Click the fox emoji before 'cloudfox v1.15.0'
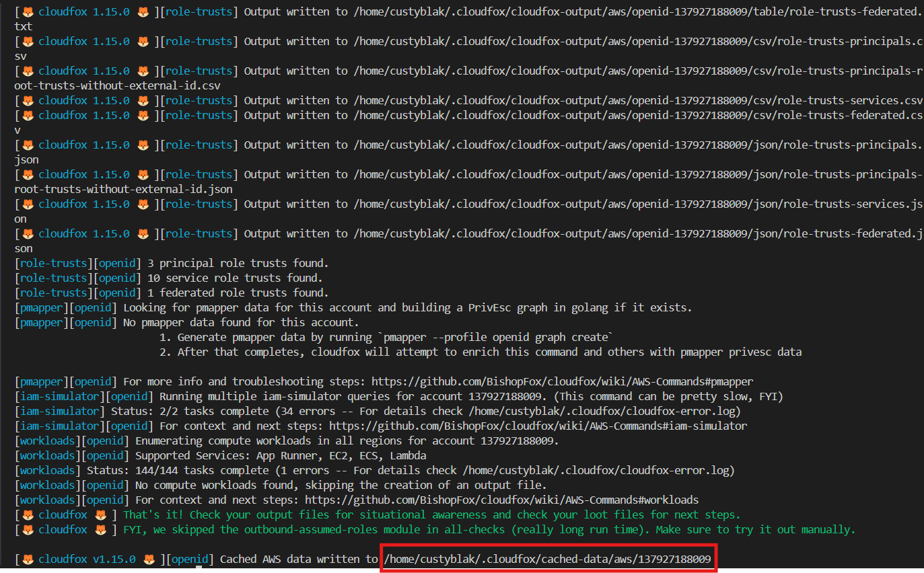924x573 pixels. click(x=28, y=559)
